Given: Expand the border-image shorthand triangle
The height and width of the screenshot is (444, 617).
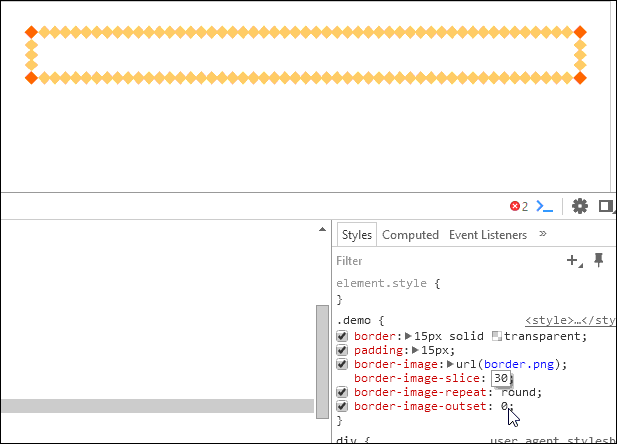Looking at the screenshot, I should 451,364.
